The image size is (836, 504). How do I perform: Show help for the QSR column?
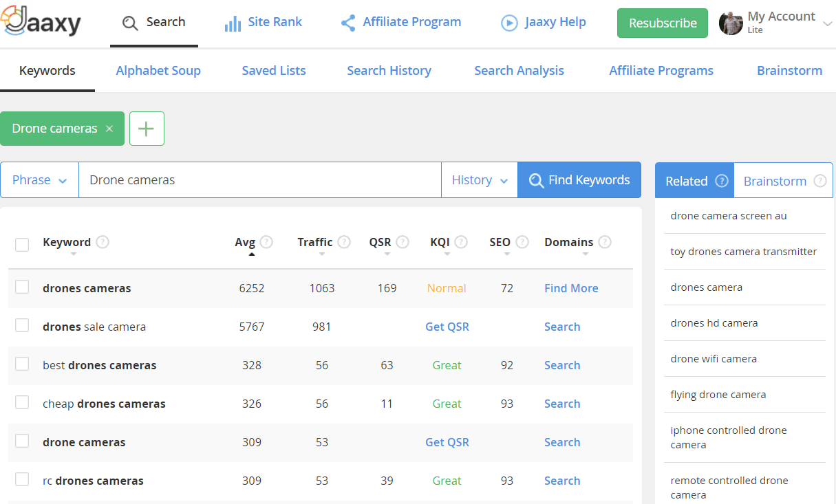(x=403, y=242)
